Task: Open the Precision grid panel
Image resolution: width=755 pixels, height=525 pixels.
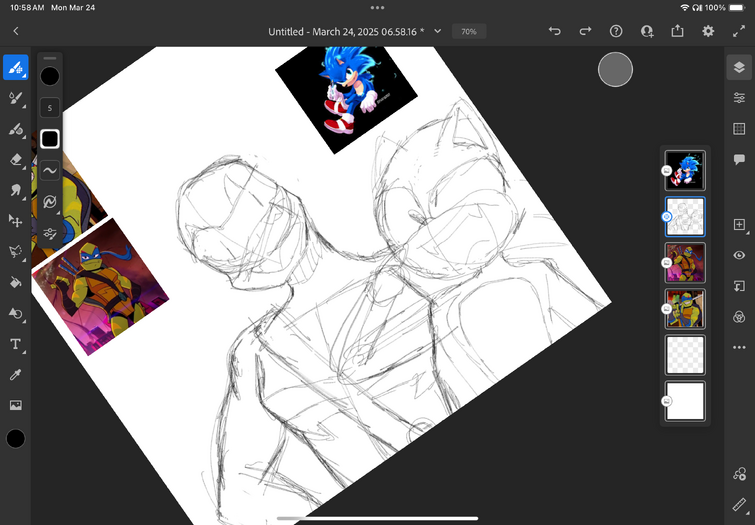Action: pos(739,129)
